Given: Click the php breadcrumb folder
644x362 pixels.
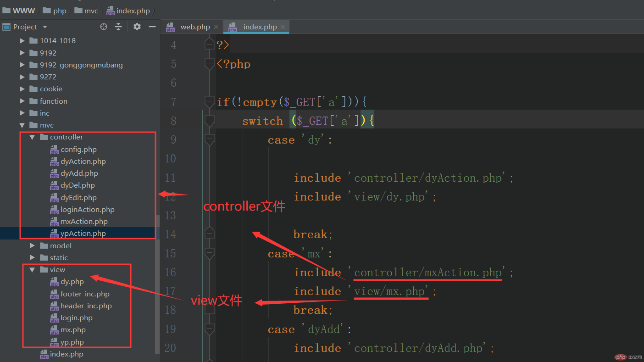Looking at the screenshot, I should click(55, 11).
